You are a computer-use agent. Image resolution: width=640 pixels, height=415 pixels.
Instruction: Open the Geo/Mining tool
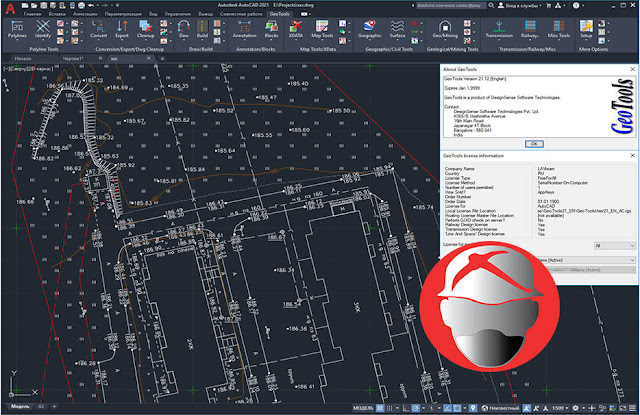[x=445, y=30]
